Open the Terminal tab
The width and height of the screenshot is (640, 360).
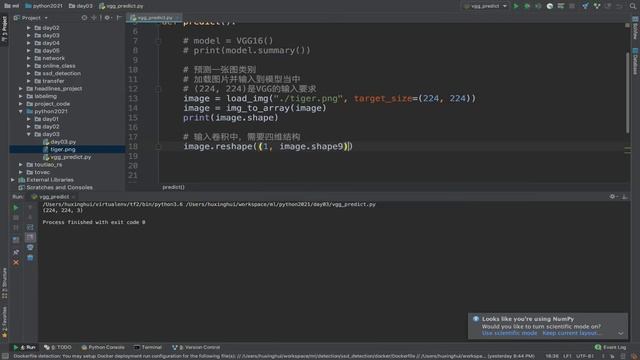[x=148, y=347]
